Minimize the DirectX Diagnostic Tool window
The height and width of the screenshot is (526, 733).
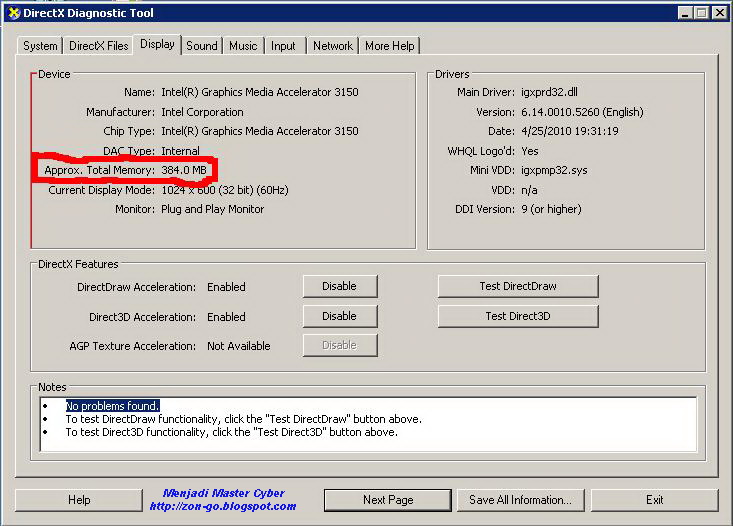(685, 13)
